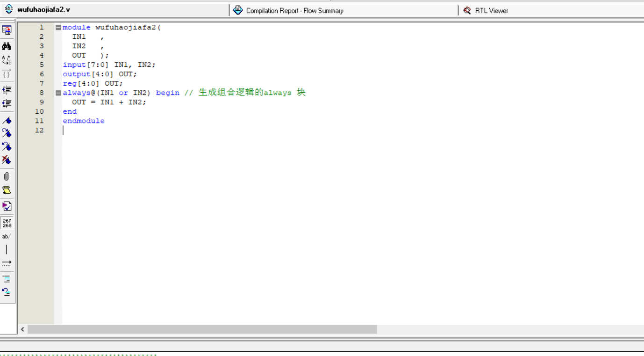The width and height of the screenshot is (644, 356).
Task: Click the RTL Viewer magnifier tab icon
Action: click(467, 10)
